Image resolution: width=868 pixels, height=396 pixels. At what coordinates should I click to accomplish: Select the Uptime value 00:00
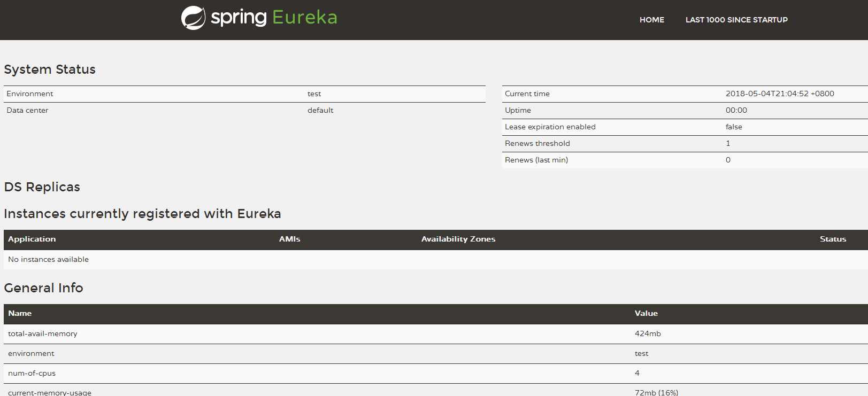(x=736, y=110)
